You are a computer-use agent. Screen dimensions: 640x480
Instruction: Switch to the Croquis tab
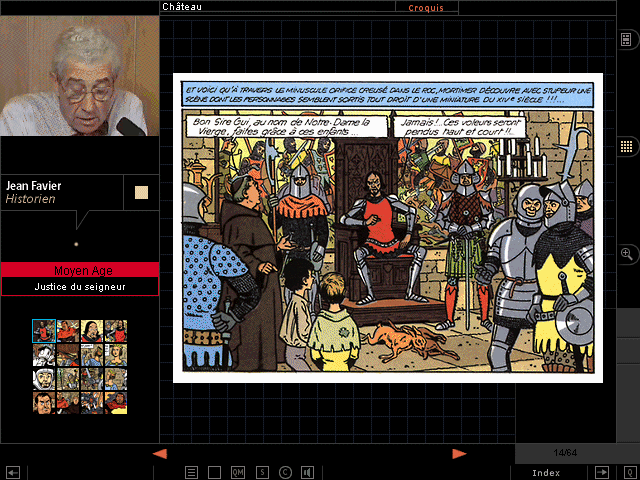(x=426, y=8)
